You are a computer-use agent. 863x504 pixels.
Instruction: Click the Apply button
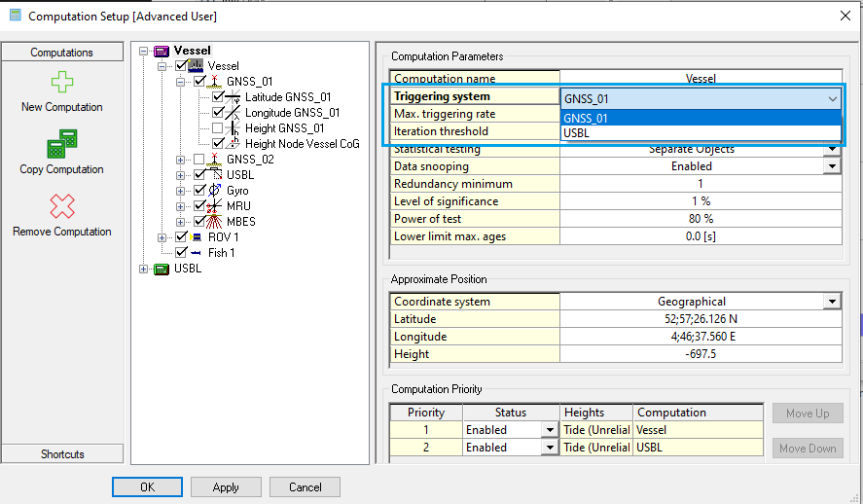click(x=226, y=486)
